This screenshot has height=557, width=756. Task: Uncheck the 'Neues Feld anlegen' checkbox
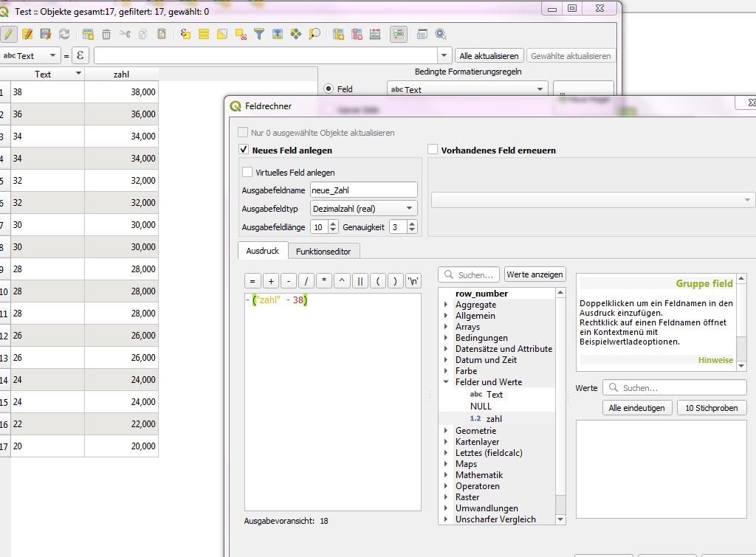[244, 150]
